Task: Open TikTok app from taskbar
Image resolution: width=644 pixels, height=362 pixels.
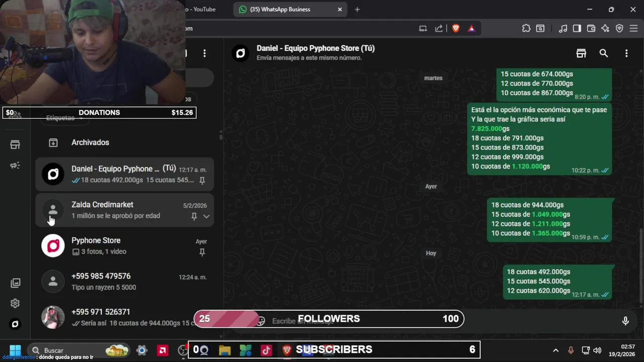Action: point(266,350)
